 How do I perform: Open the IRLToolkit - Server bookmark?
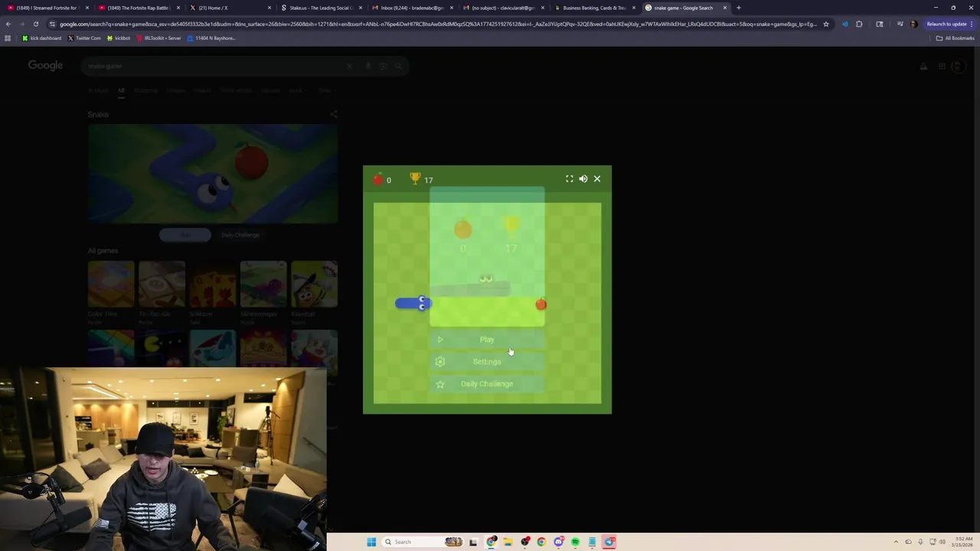(158, 38)
